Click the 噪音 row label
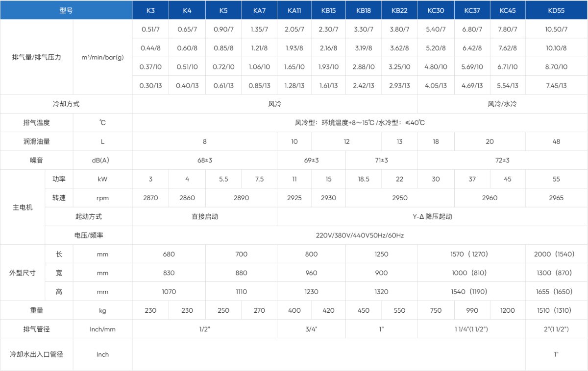Screen dimensions: 588x371 coord(37,160)
